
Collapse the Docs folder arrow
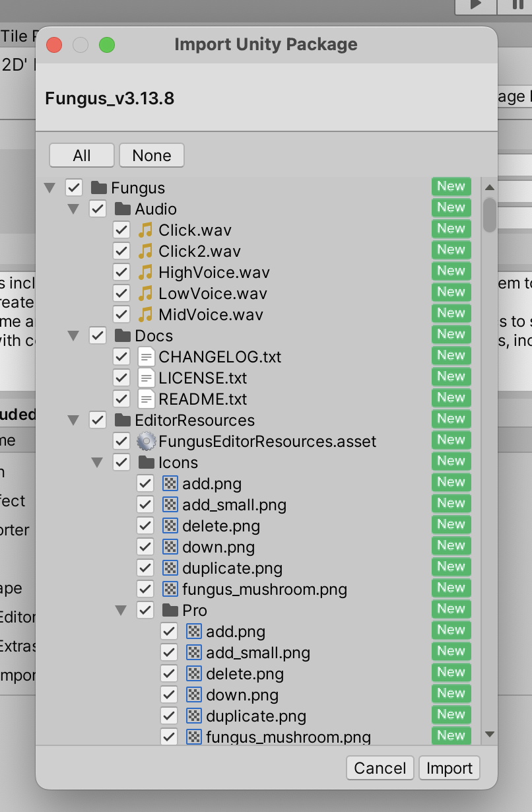(73, 336)
